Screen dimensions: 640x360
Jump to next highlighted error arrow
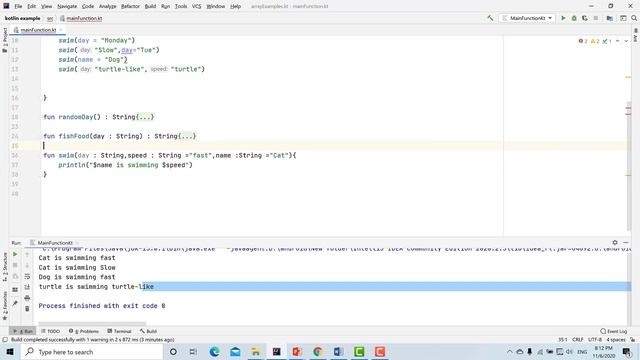(626, 41)
